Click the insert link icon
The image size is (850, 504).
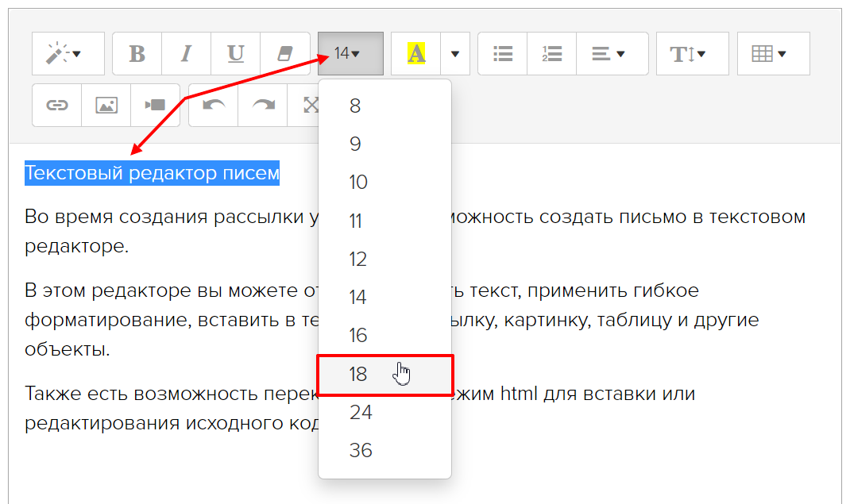[56, 106]
